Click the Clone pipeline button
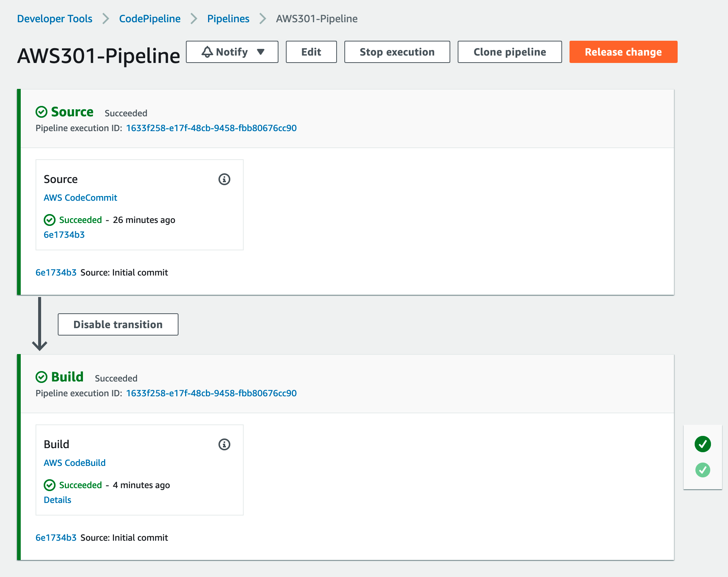This screenshot has height=577, width=728. click(x=510, y=52)
